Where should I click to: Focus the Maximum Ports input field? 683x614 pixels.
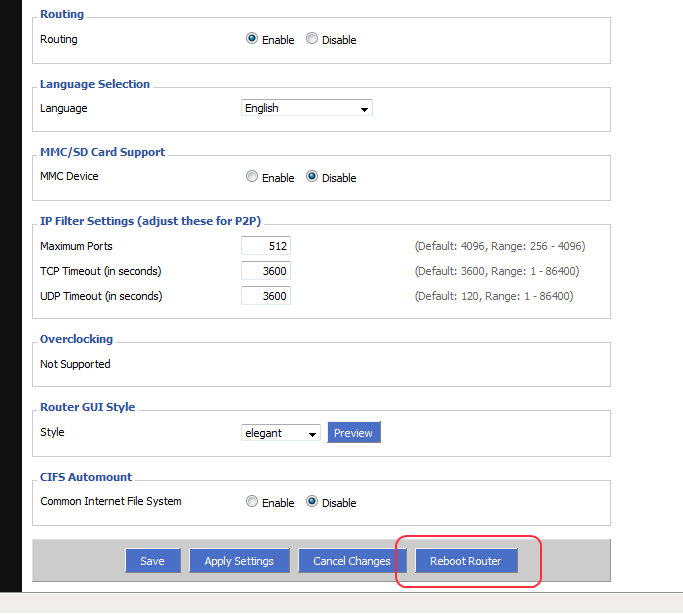266,246
